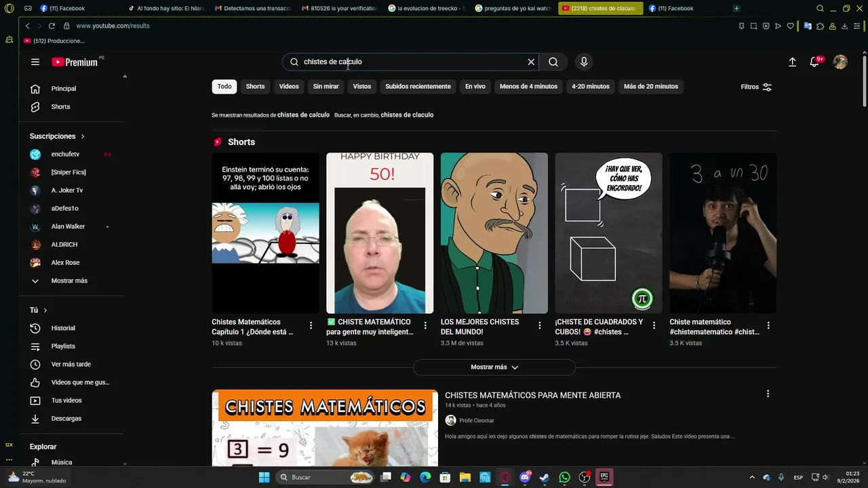The image size is (868, 488).
Task: Open a new browser tab
Action: 736,8
